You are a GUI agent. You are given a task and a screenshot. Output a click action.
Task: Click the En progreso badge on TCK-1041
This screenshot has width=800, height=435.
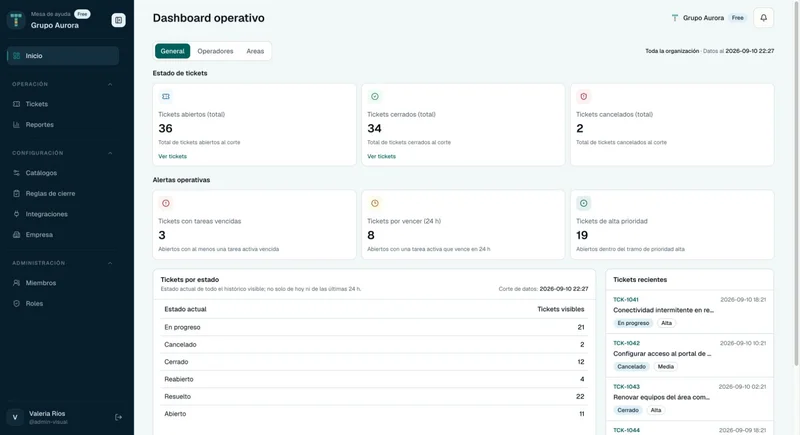point(633,323)
